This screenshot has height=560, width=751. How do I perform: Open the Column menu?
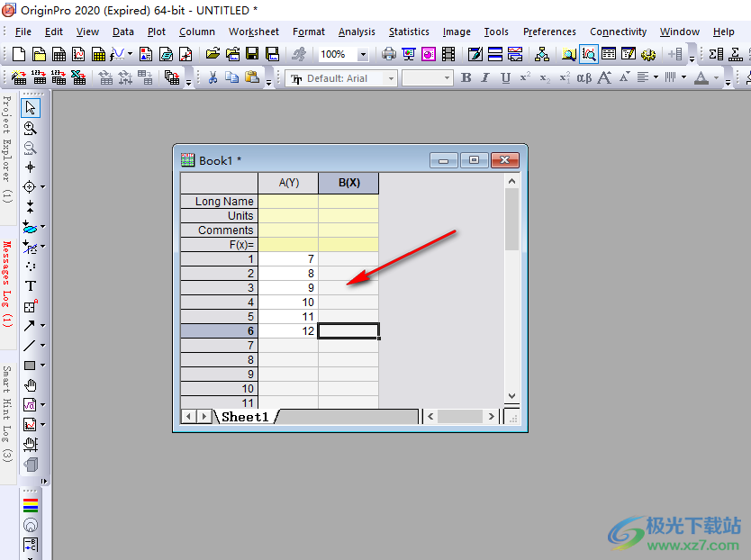197,32
